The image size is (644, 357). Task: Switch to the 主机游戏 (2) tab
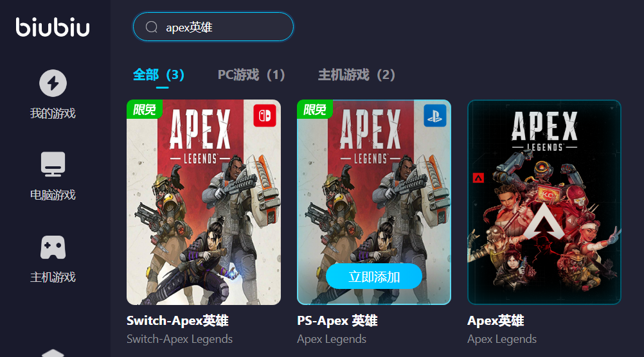357,74
